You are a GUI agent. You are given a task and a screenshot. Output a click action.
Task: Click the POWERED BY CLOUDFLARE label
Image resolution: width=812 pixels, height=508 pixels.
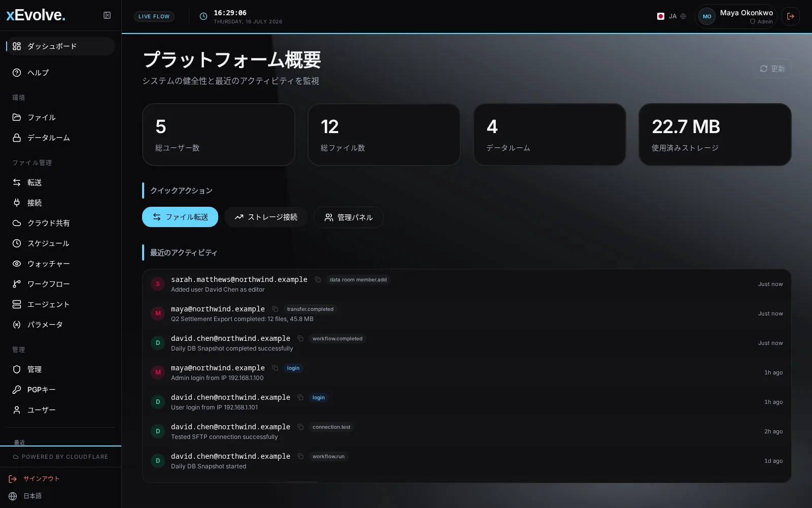click(x=60, y=457)
